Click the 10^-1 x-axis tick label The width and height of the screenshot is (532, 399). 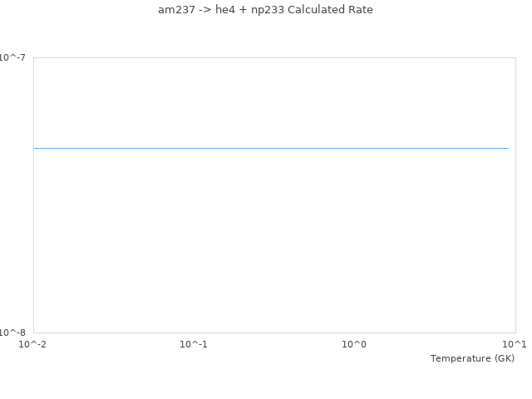pyautogui.click(x=194, y=343)
